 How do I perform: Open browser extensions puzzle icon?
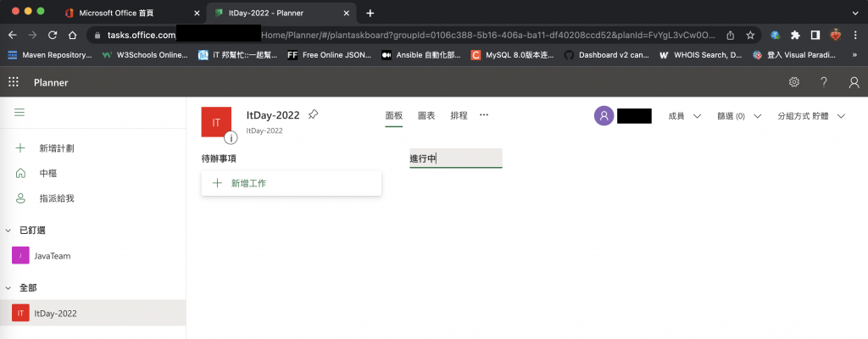795,35
